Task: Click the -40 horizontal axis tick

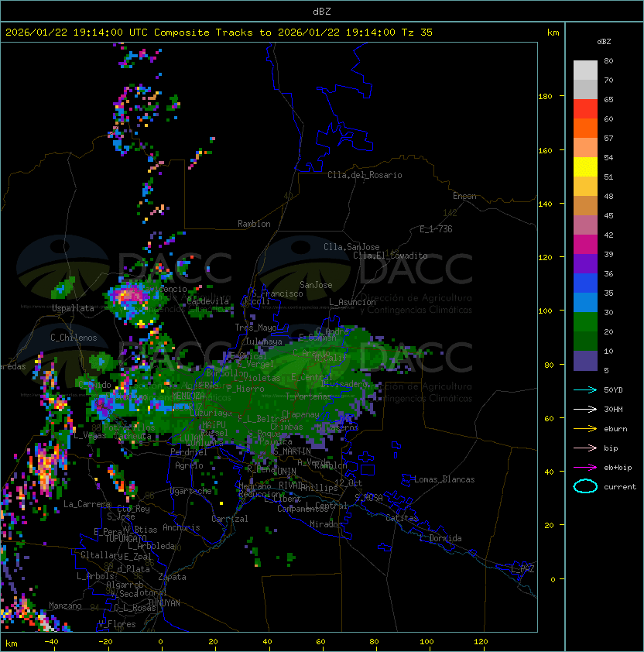Action: (52, 642)
